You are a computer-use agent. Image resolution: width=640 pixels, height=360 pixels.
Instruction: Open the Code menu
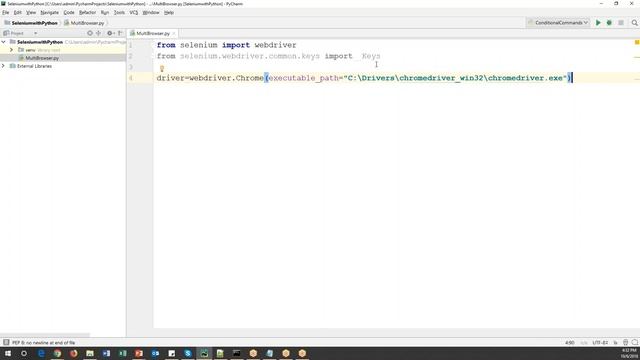(69, 13)
